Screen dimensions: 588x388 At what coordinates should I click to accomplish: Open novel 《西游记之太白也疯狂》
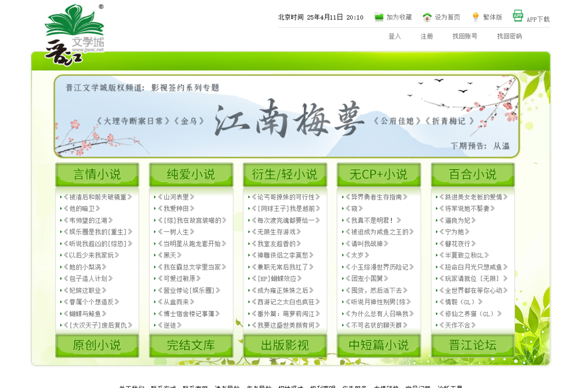click(286, 302)
